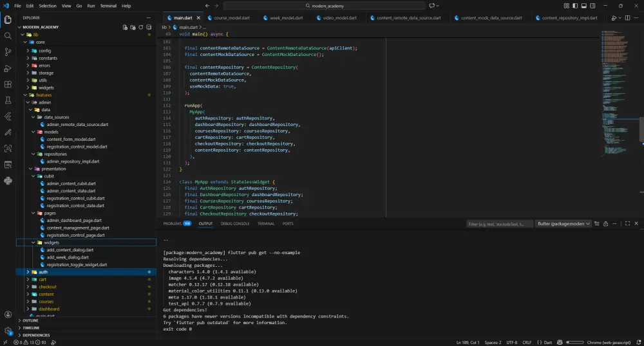The height and width of the screenshot is (346, 644).
Task: Expand the OUTLINE section
Action: 86,320
